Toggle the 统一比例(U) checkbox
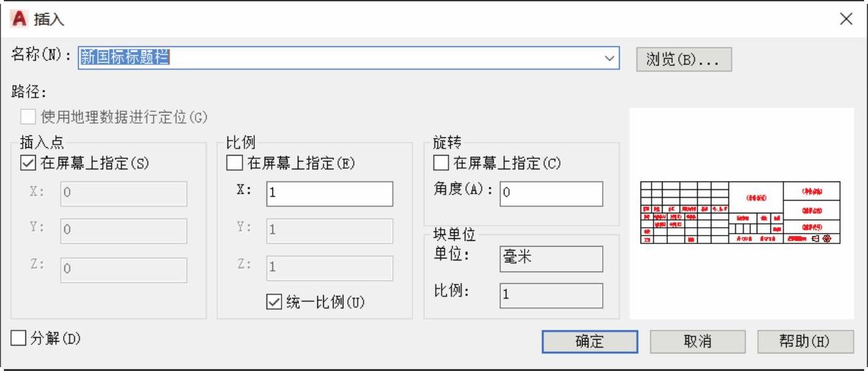This screenshot has height=371, width=868. pos(273,301)
